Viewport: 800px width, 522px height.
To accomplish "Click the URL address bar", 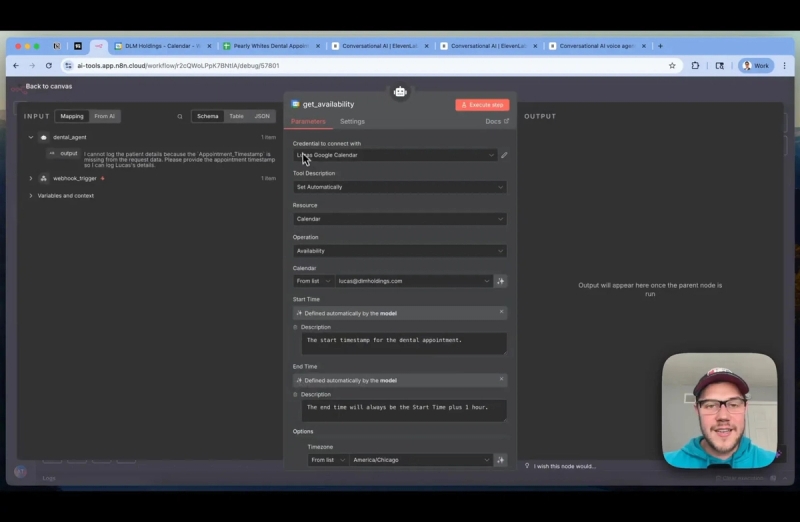I will 367,66.
